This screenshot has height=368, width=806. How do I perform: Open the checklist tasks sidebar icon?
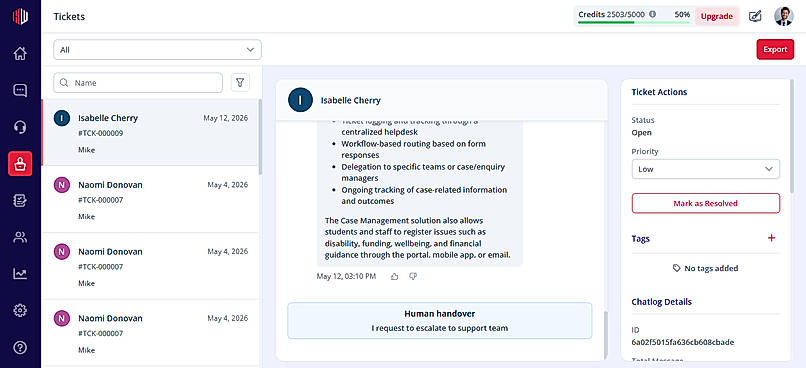[x=20, y=200]
